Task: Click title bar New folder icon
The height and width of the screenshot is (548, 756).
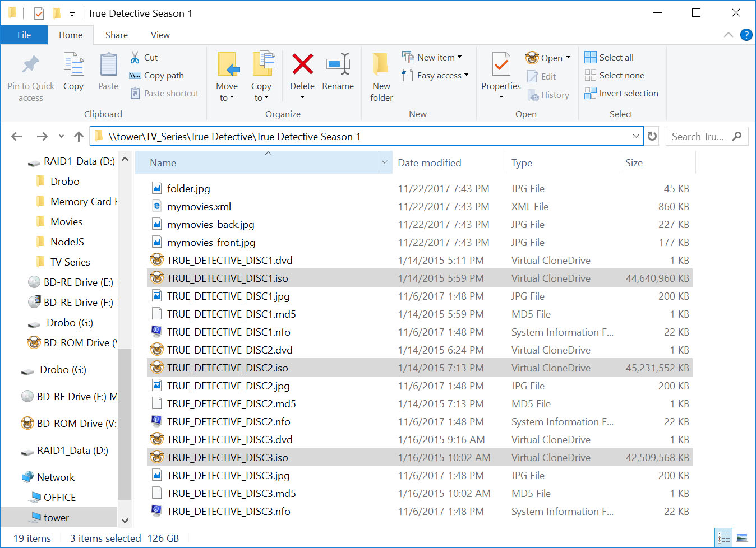Action: coord(56,13)
